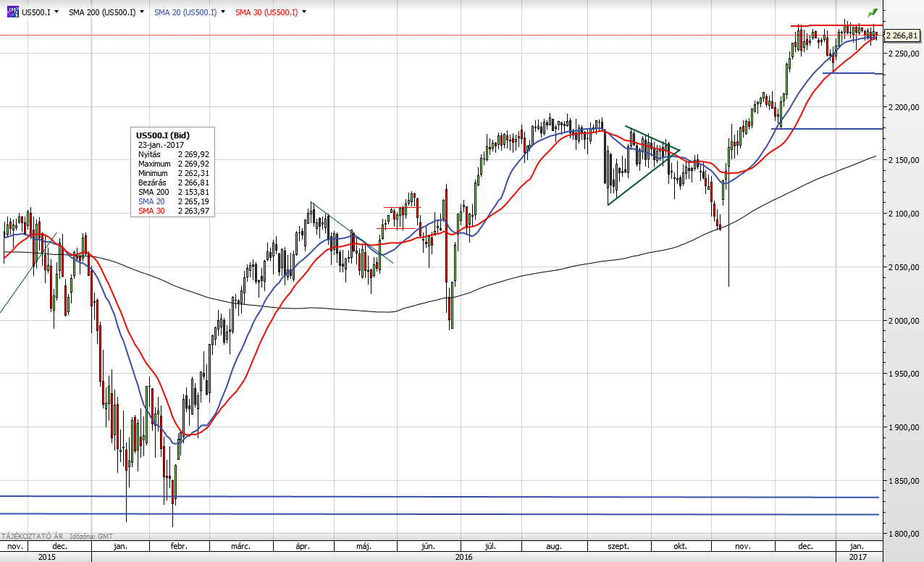This screenshot has width=924, height=562.
Task: Select the current price tag 2 266,81
Action: (902, 35)
